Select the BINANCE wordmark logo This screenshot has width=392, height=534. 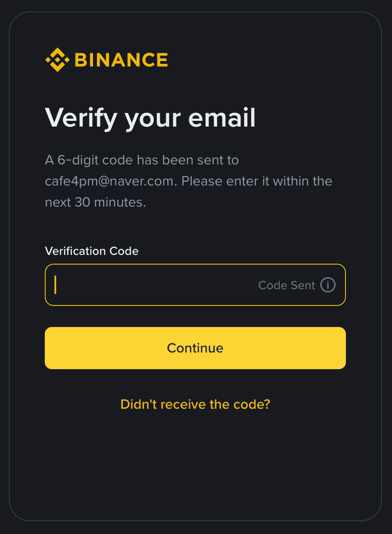point(121,59)
